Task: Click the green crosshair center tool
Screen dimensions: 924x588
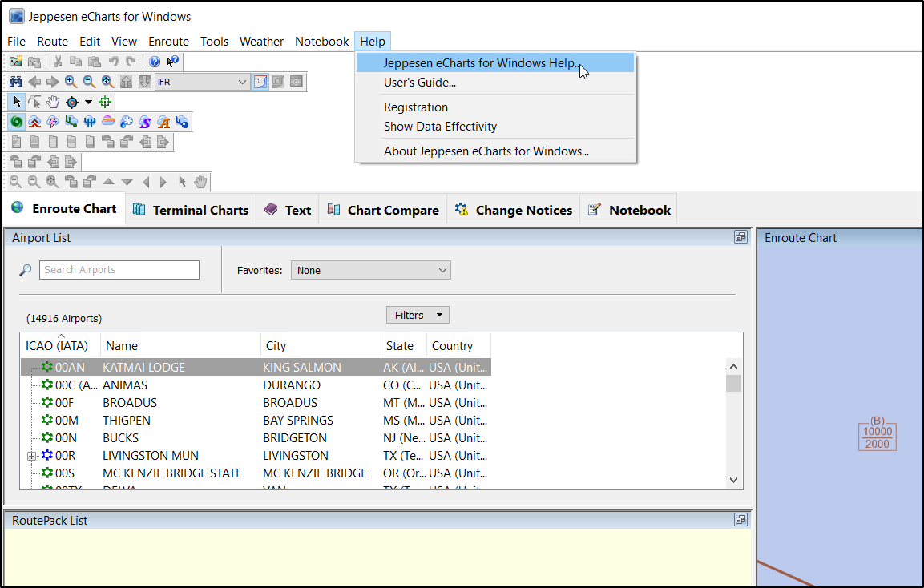Action: click(x=105, y=102)
